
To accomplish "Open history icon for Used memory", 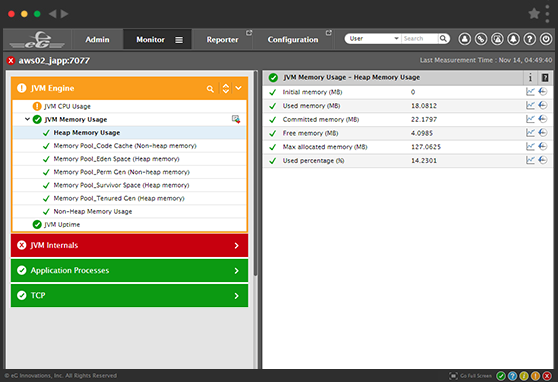I will click(x=543, y=105).
